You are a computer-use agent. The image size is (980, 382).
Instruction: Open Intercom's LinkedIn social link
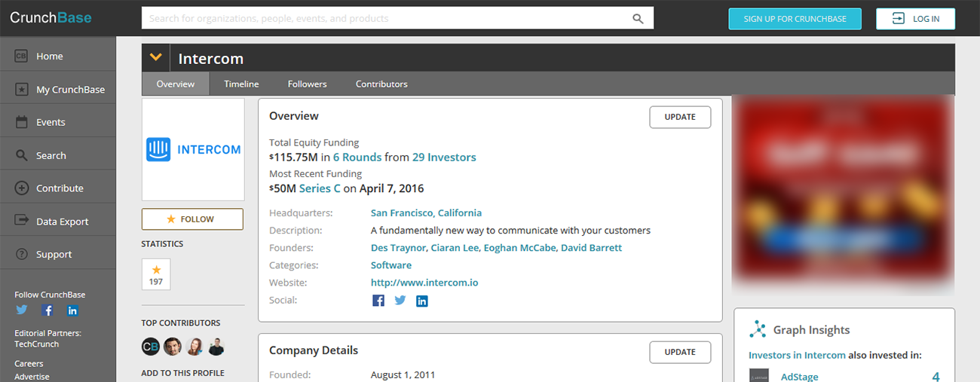click(422, 301)
